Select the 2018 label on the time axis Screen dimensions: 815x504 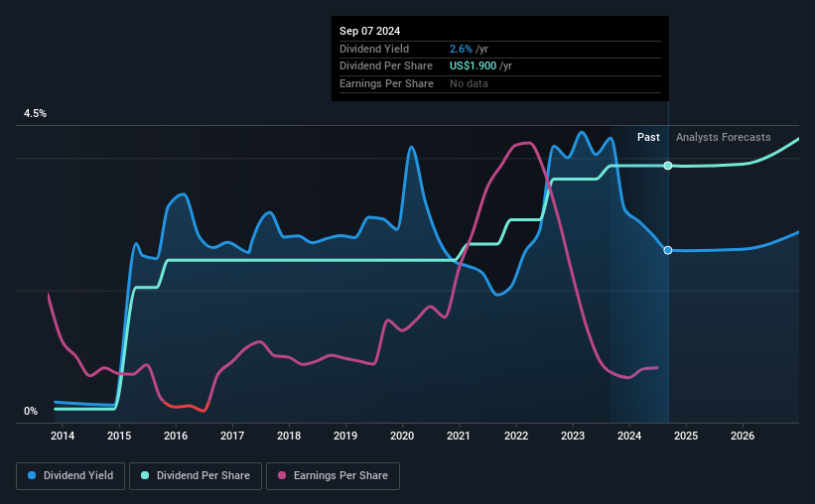289,436
